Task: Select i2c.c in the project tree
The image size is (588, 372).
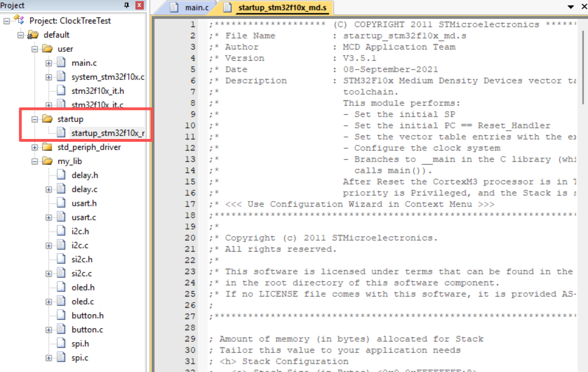Action: coord(80,245)
